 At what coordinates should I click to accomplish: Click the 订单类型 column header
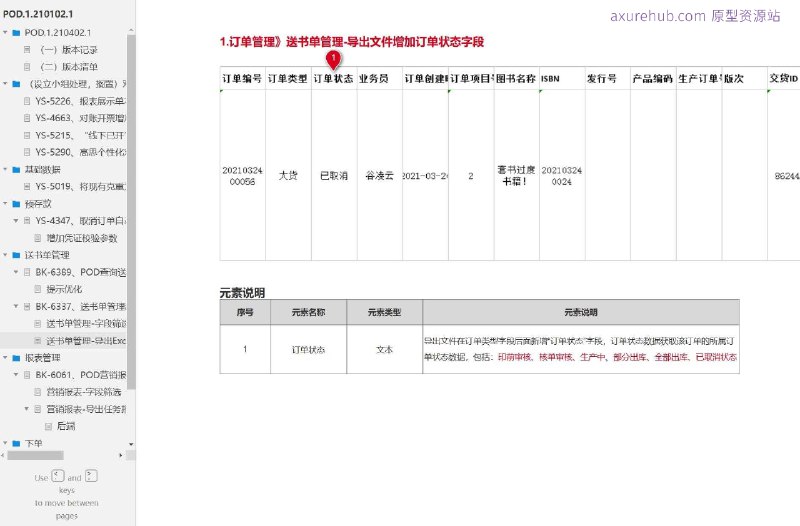[x=288, y=79]
